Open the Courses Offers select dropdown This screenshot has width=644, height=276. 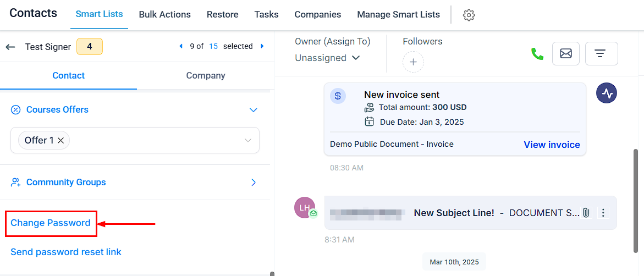[x=135, y=140]
